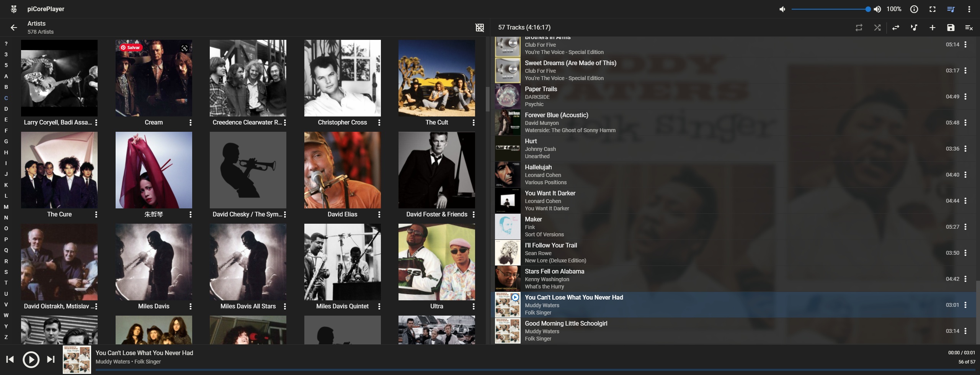
Task: Open the menu for The Cult
Action: (474, 123)
